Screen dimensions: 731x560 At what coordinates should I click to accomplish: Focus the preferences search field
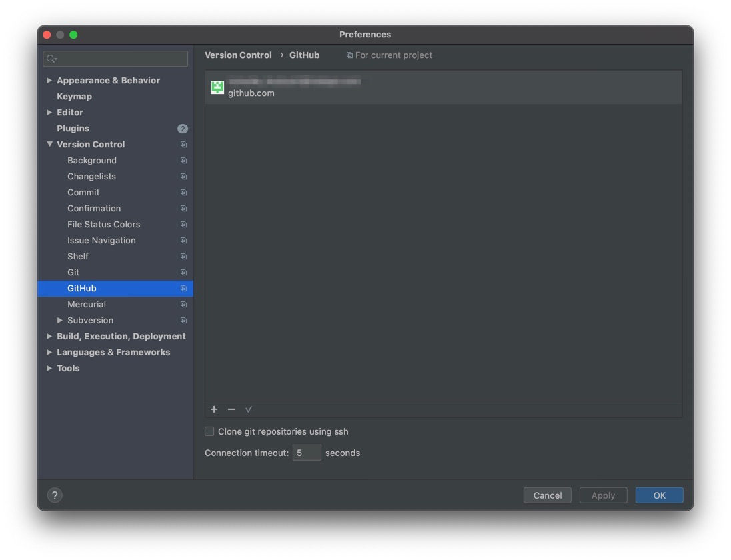pyautogui.click(x=120, y=59)
